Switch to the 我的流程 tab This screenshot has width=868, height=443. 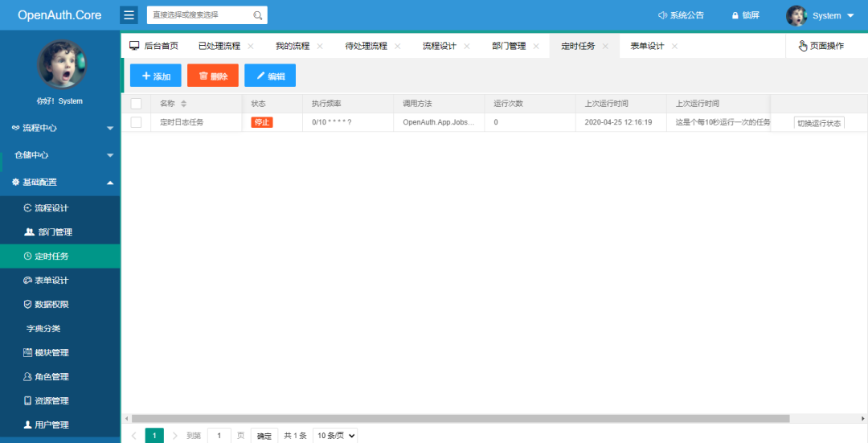pyautogui.click(x=293, y=46)
